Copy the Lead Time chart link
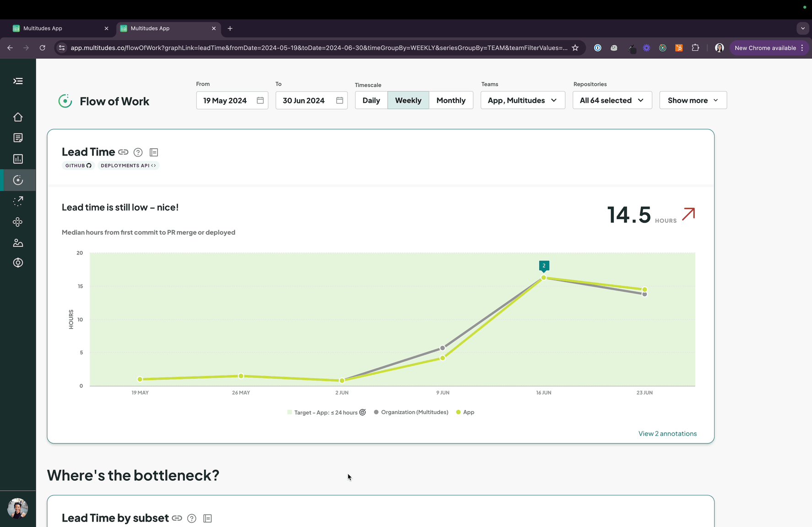The image size is (812, 527). coord(123,152)
